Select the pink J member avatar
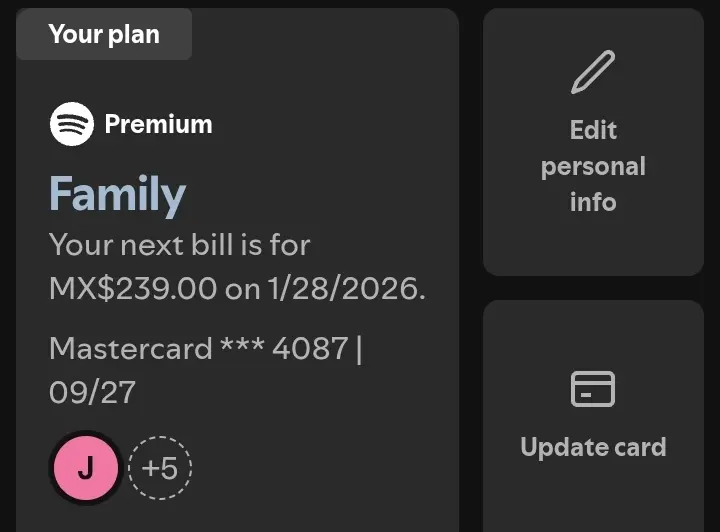The height and width of the screenshot is (532, 720). [x=86, y=468]
